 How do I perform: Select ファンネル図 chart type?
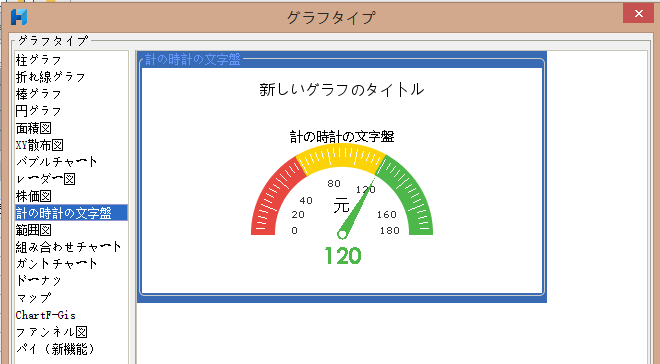[51, 332]
